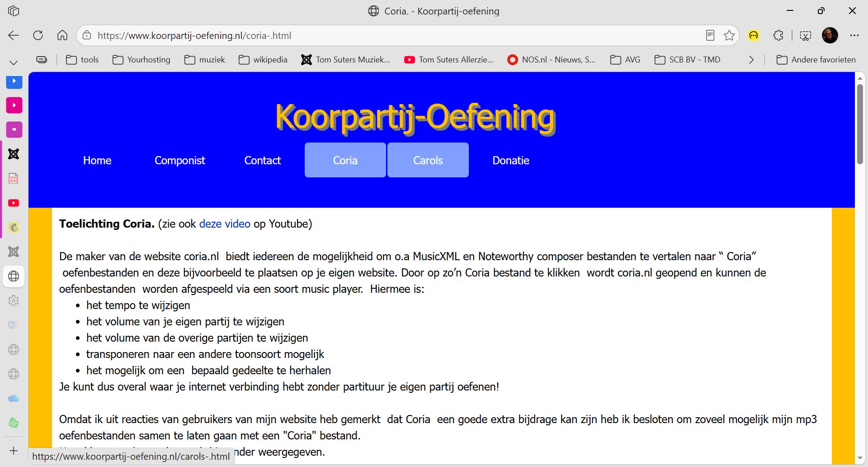Open the Yourhosting favorites folder
The width and height of the screenshot is (868, 467).
[142, 60]
